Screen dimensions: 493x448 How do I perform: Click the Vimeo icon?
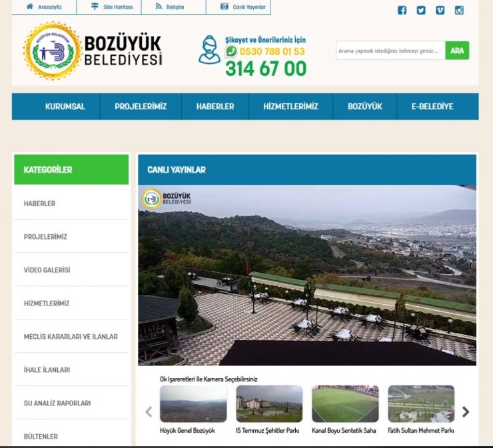[440, 10]
